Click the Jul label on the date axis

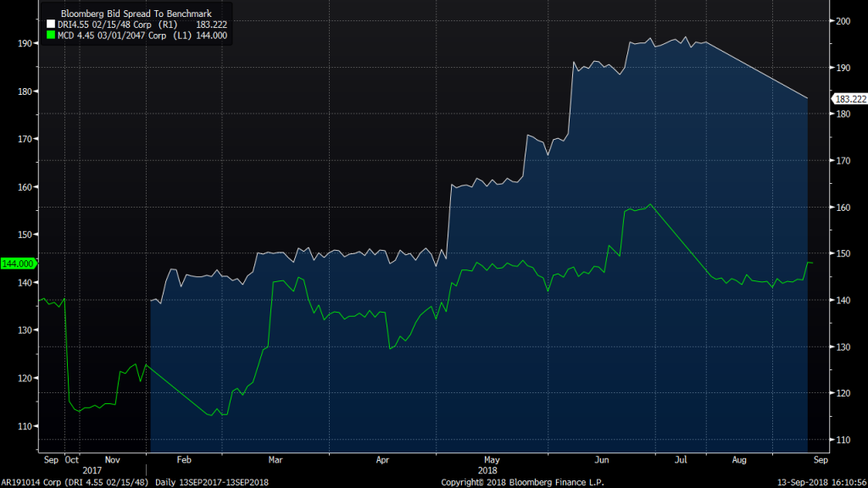click(680, 459)
